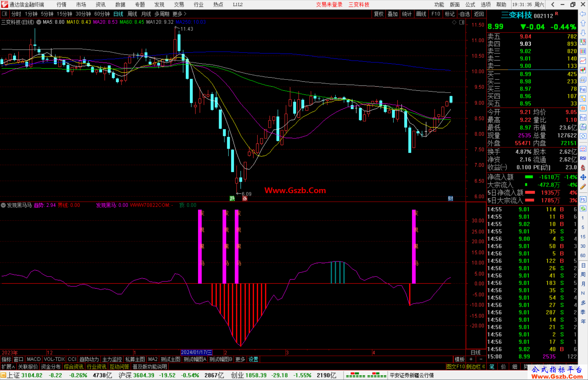588x380 pixels.
Task: Select the MACD indicator tab
Action: coord(33,359)
